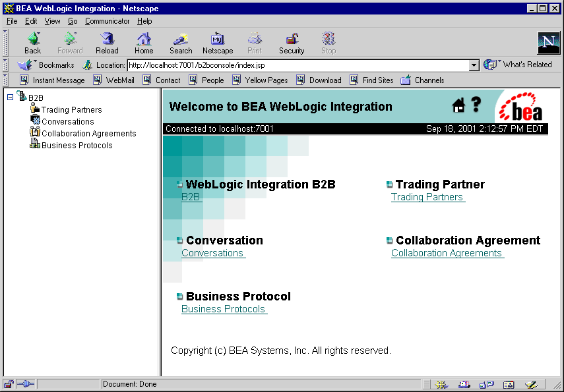Image resolution: width=564 pixels, height=392 pixels.
Task: Open the Help menu
Action: [144, 21]
